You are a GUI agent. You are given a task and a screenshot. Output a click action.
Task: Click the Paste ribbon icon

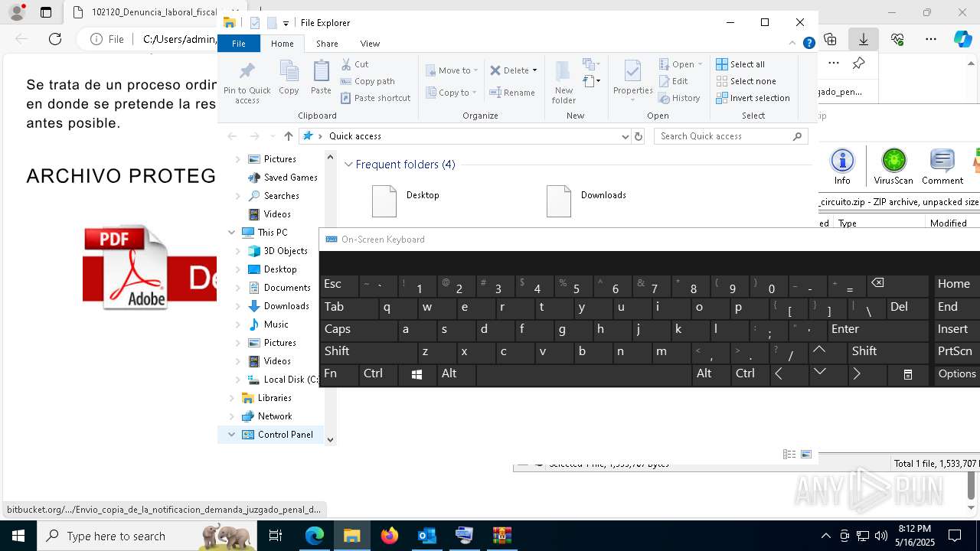click(x=321, y=72)
